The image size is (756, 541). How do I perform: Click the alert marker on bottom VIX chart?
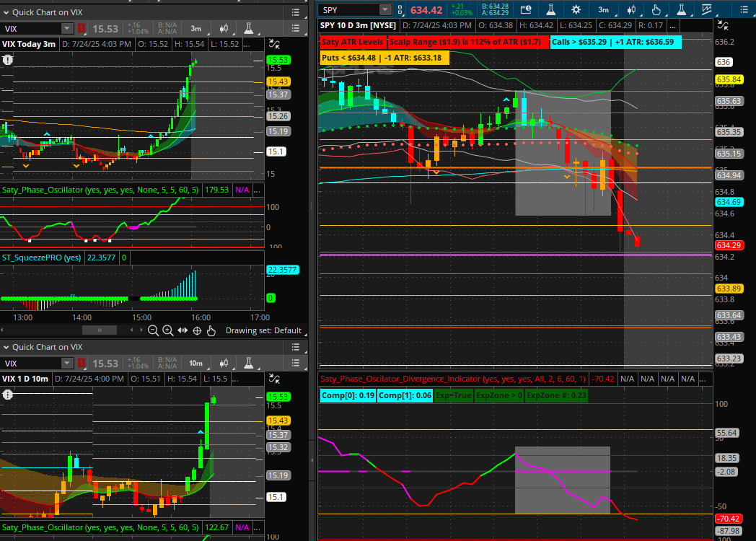click(8, 395)
